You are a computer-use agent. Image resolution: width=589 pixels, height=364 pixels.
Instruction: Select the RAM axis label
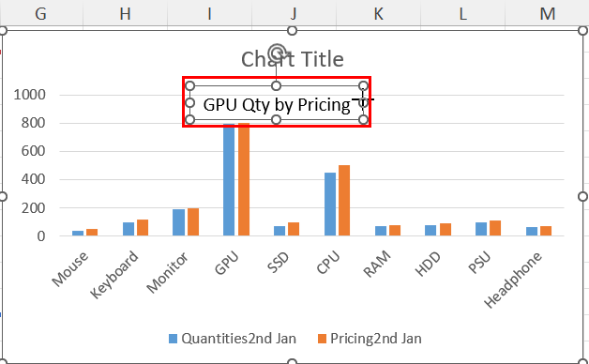[378, 264]
